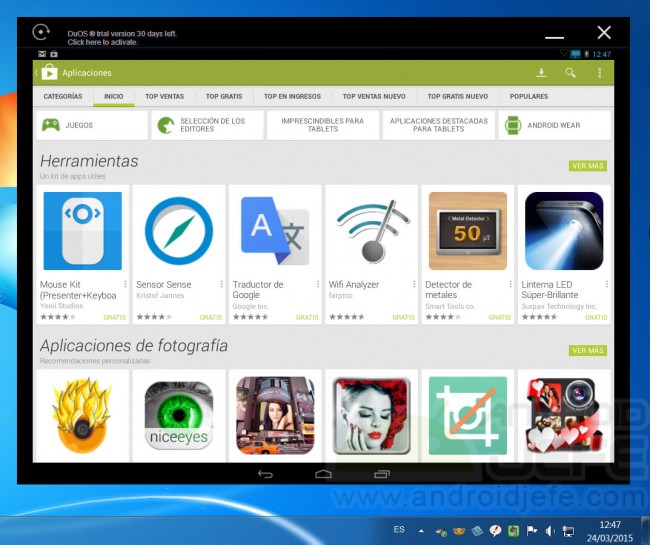Viewport: 650px width, 545px height.
Task: Open the Top Gratis Nuevo tab
Action: point(458,96)
